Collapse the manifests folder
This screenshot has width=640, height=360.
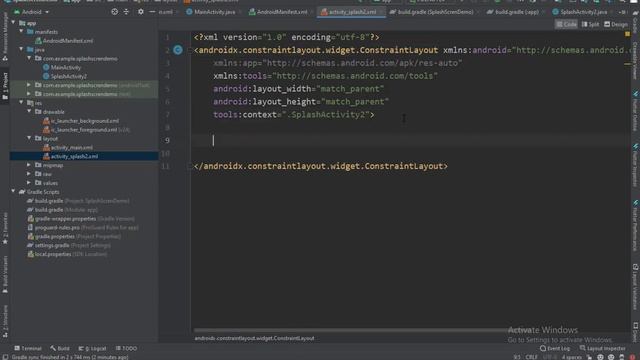coord(21,32)
